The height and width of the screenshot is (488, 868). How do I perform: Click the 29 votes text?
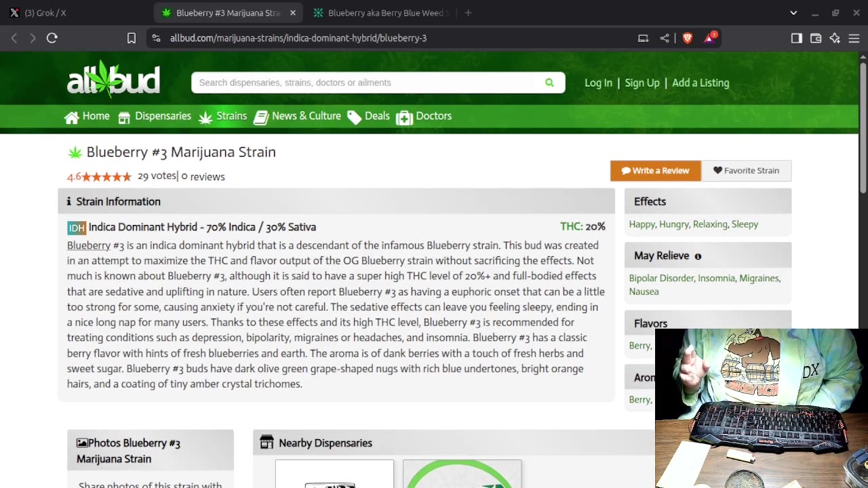coord(157,176)
